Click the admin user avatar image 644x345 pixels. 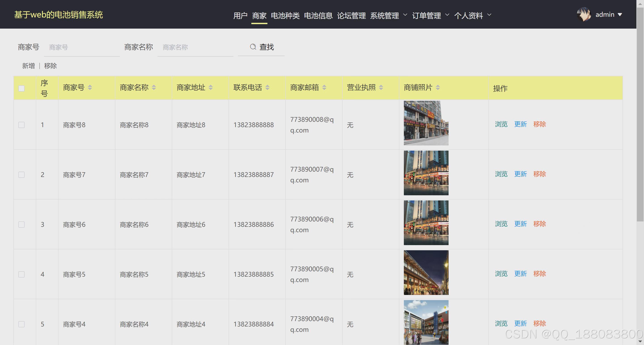point(584,15)
